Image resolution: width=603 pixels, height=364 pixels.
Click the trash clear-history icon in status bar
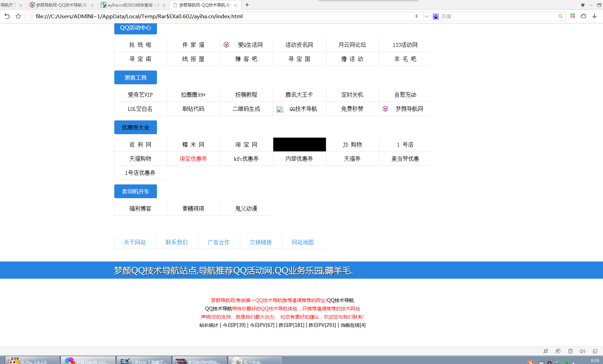click(x=570, y=351)
